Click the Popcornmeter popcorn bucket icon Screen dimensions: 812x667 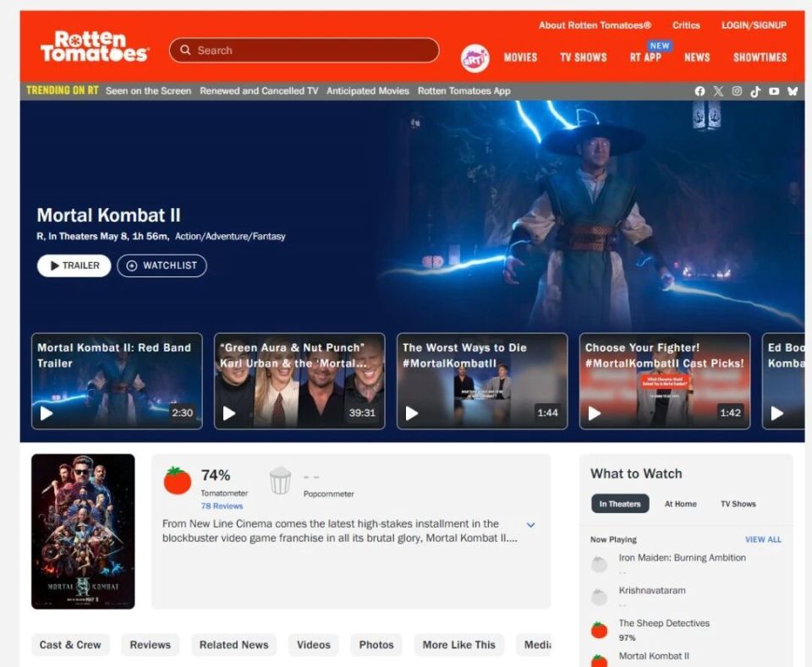pyautogui.click(x=280, y=480)
